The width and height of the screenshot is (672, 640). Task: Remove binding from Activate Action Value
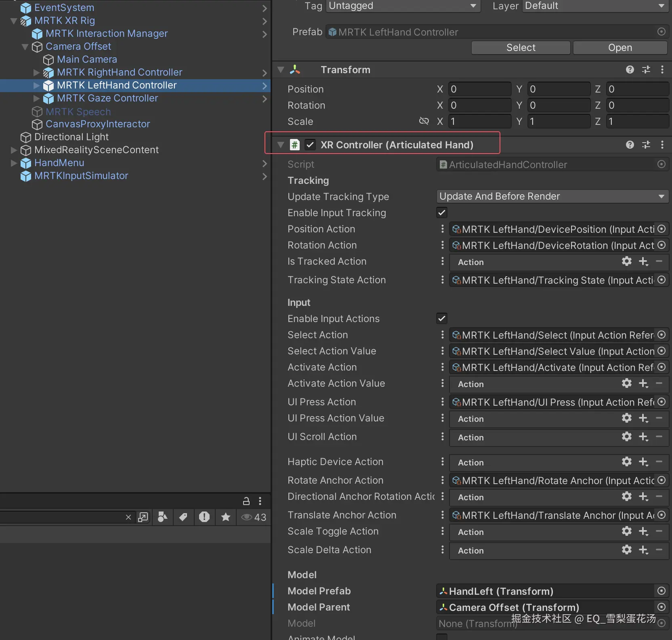tap(659, 383)
